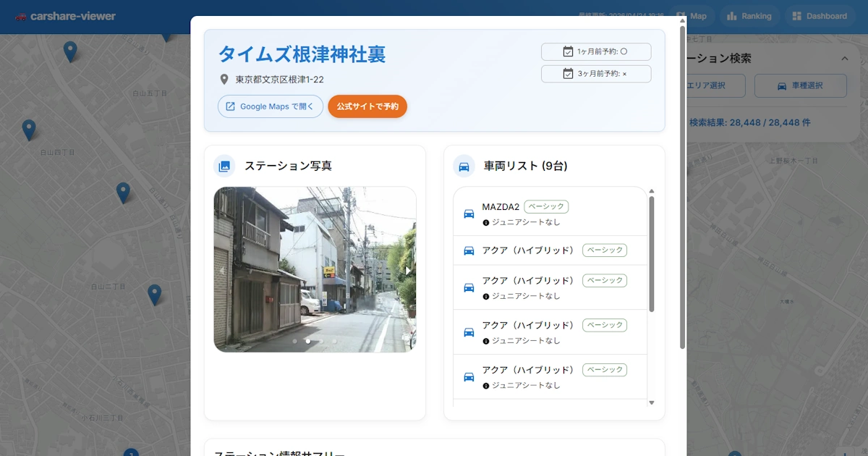Click the ベーシック badge next to MAZDA2

point(546,206)
